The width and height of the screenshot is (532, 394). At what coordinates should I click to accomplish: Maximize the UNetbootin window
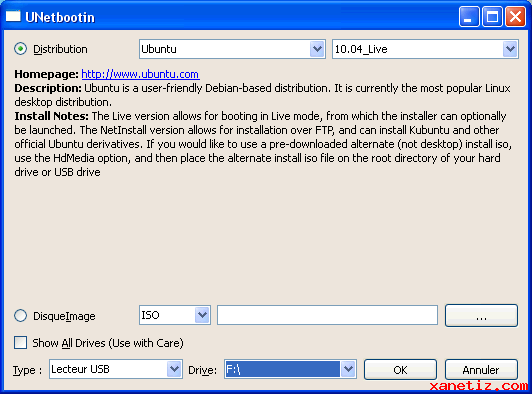492,16
